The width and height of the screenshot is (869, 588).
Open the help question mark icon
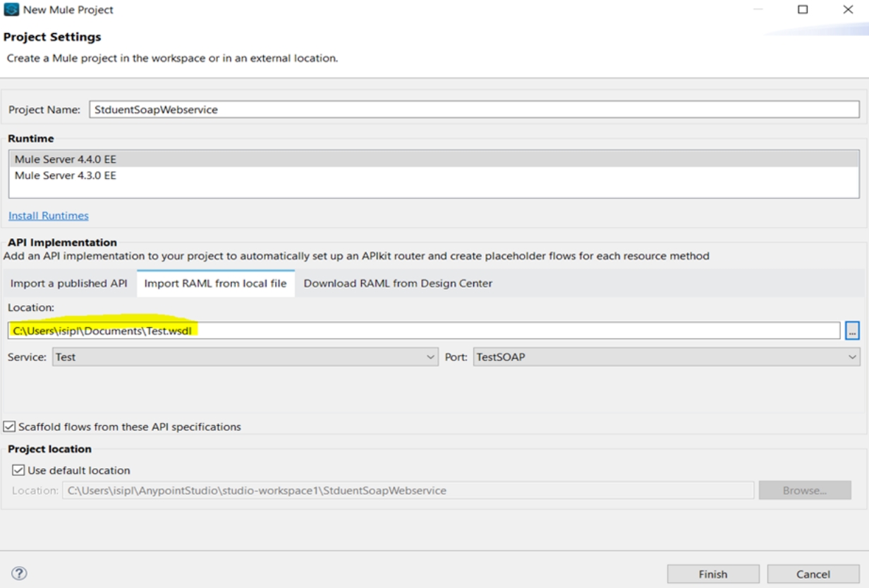tap(20, 573)
